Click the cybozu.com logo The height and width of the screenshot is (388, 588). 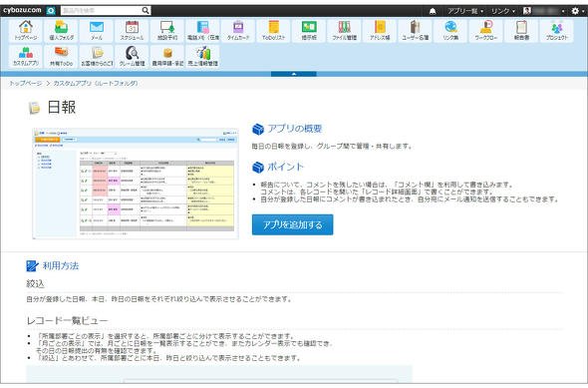22,10
